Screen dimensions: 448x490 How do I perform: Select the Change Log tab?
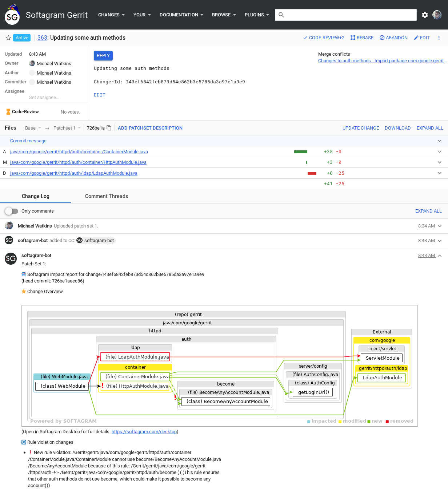35,196
